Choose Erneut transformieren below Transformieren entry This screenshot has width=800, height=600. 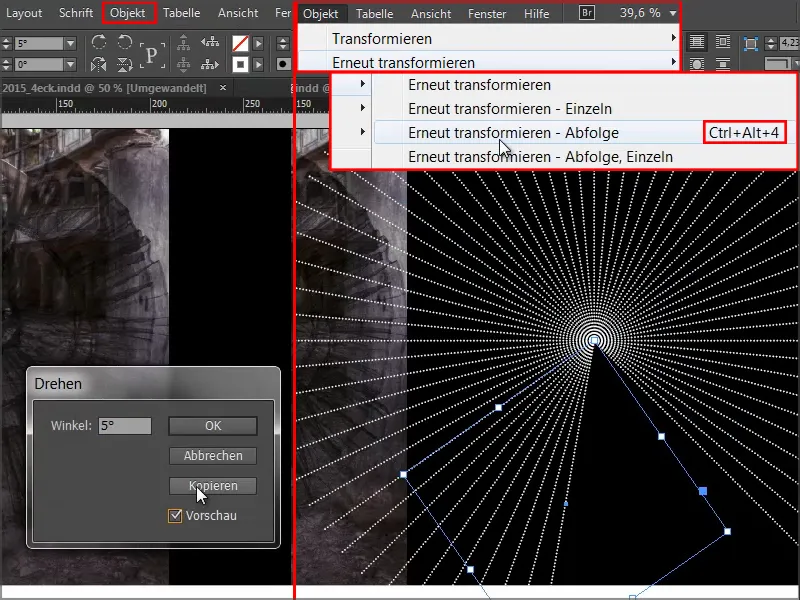(x=488, y=62)
